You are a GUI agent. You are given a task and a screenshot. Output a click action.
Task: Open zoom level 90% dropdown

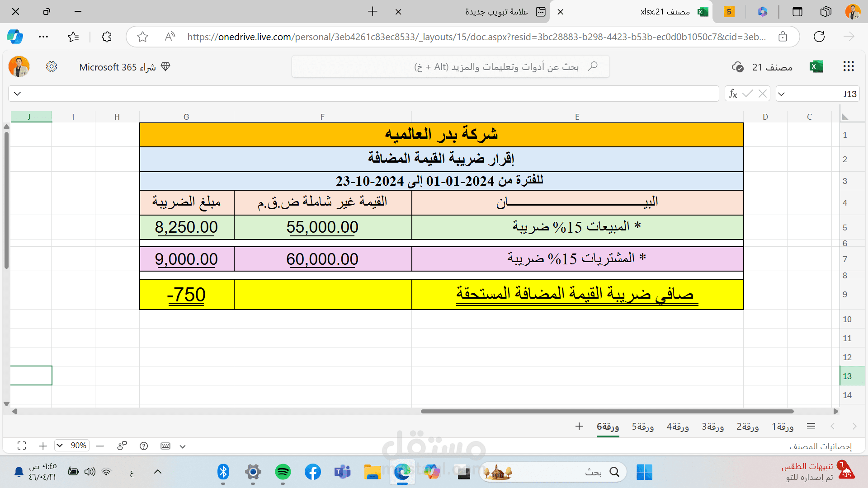click(x=72, y=446)
